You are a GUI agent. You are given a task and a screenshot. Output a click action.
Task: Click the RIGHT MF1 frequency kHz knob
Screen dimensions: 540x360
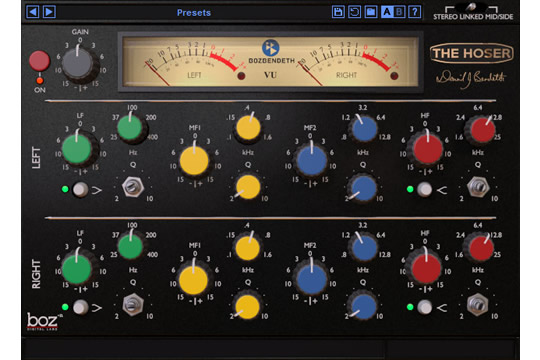pyautogui.click(x=247, y=248)
